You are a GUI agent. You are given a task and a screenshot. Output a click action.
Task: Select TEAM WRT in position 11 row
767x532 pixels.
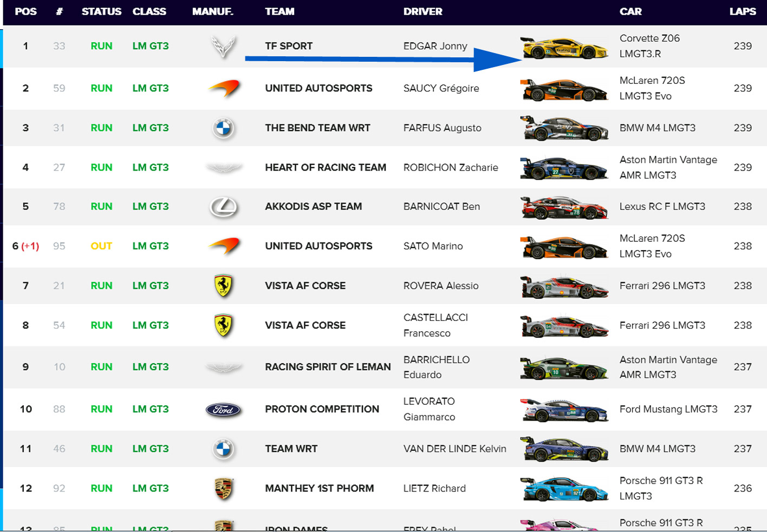tap(291, 449)
